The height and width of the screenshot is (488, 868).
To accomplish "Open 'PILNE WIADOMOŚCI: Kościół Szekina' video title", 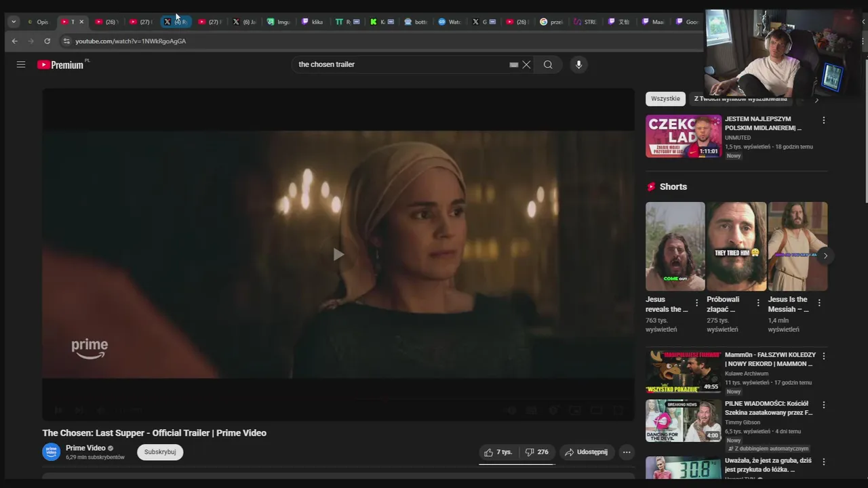I will (x=768, y=408).
